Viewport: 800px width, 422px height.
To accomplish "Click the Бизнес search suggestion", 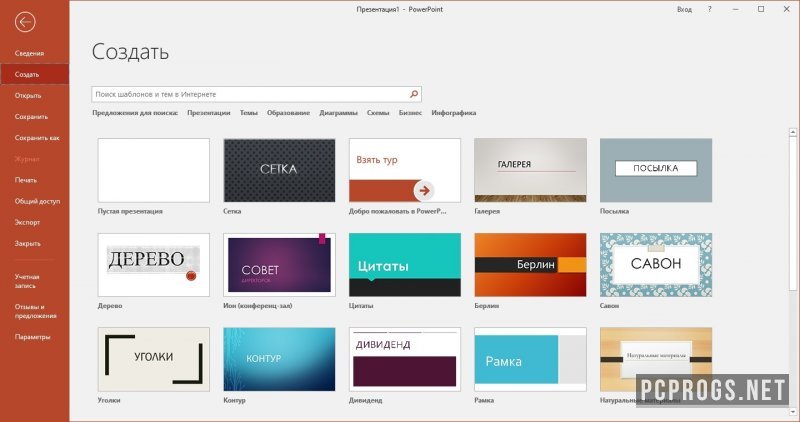I will [410, 113].
